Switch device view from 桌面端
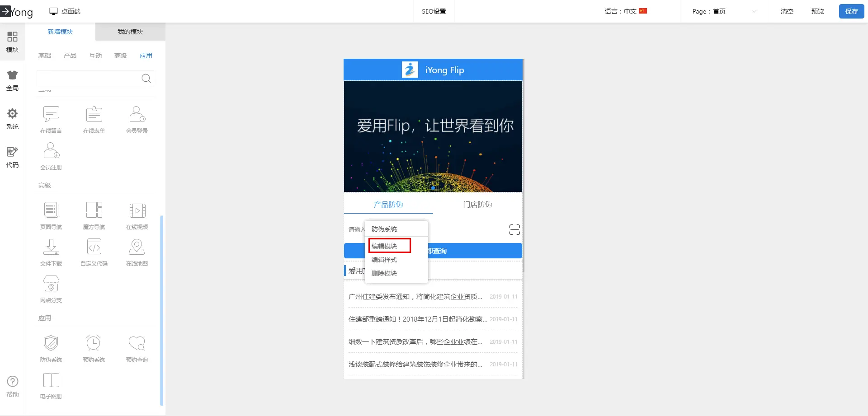 pyautogui.click(x=65, y=11)
